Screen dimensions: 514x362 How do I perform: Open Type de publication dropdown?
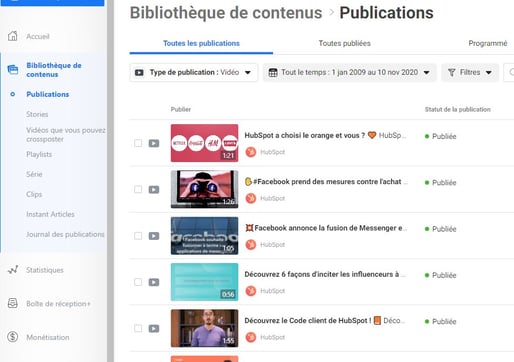(x=194, y=72)
